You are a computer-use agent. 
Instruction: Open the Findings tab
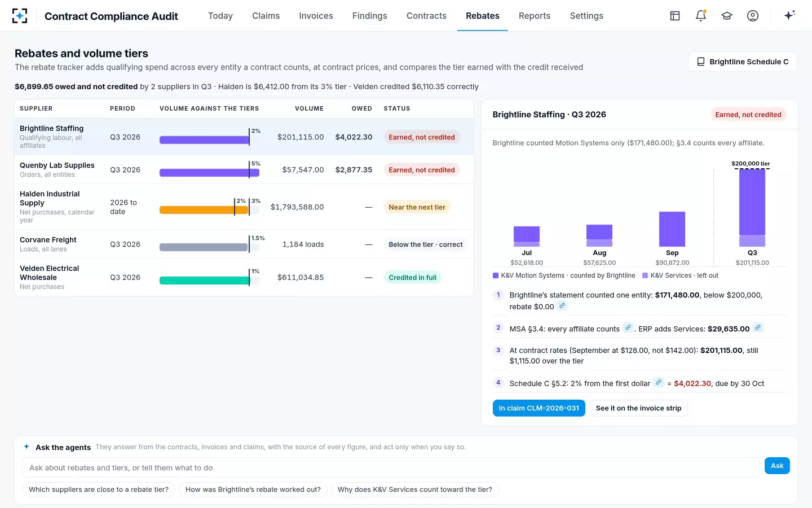370,16
